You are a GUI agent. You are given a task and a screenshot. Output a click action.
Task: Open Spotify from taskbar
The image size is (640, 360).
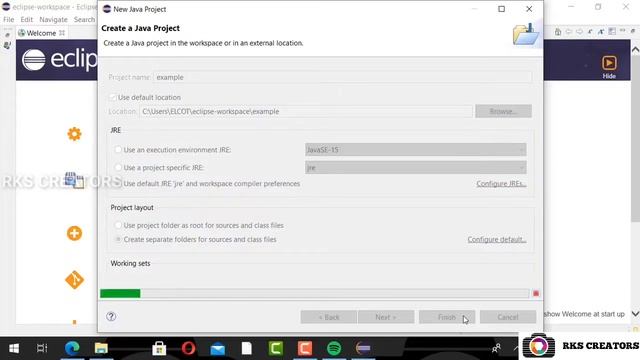334,348
